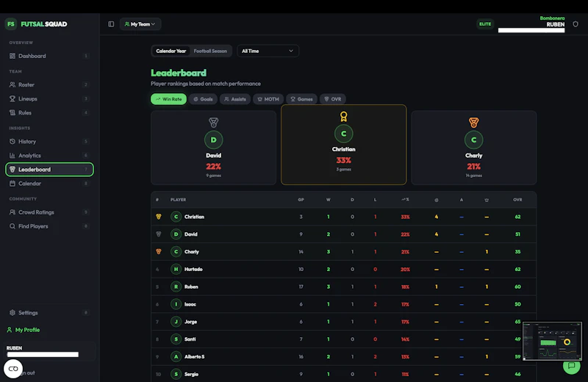Viewport: 588px width, 382px height.
Task: Click the silver medal icon above David
Action: [213, 123]
